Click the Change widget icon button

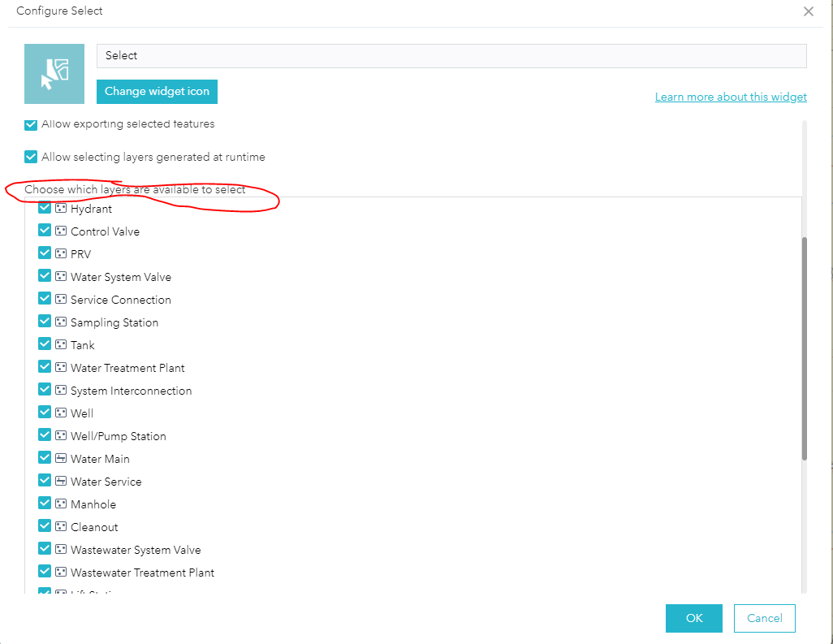pos(156,91)
